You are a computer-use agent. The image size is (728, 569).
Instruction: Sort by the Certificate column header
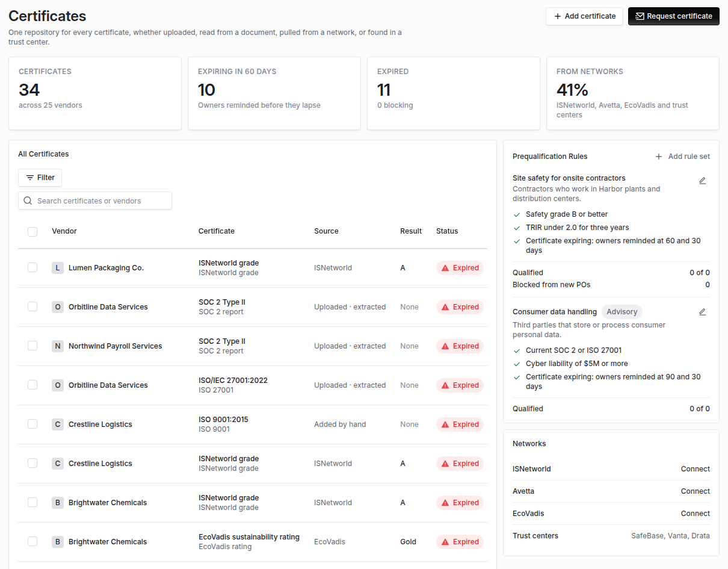coord(217,231)
